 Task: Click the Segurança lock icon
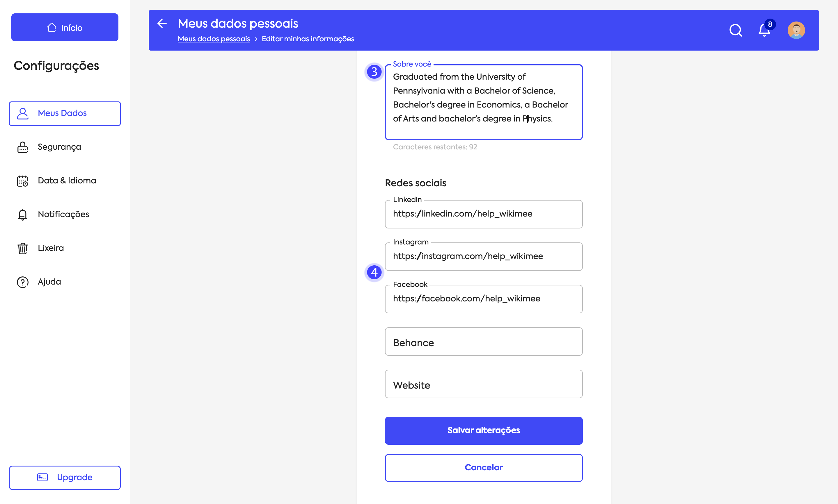pyautogui.click(x=23, y=147)
